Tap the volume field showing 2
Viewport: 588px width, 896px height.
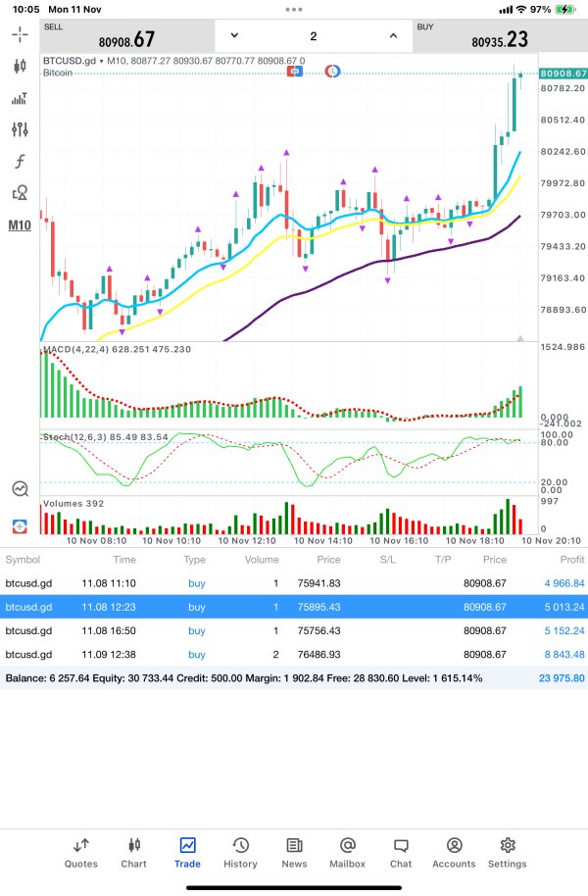click(x=314, y=36)
